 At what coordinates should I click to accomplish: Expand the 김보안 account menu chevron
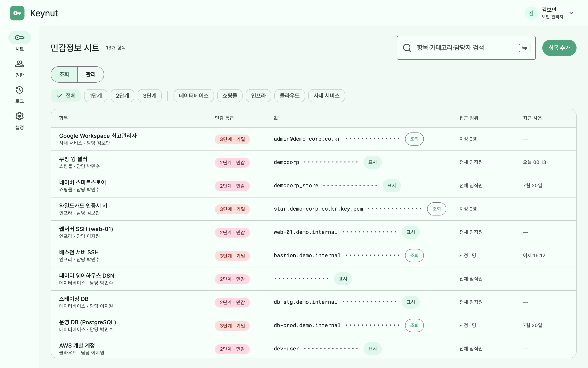(x=571, y=13)
